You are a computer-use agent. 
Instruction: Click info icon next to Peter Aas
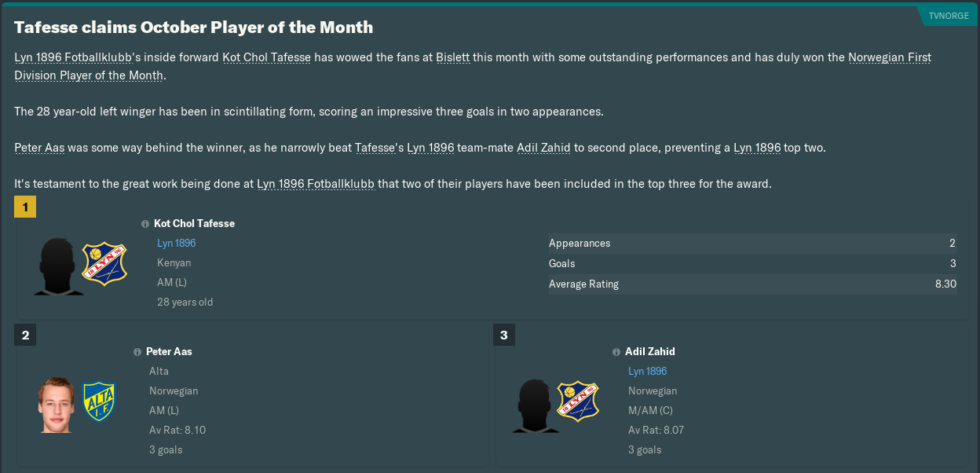[x=137, y=352]
